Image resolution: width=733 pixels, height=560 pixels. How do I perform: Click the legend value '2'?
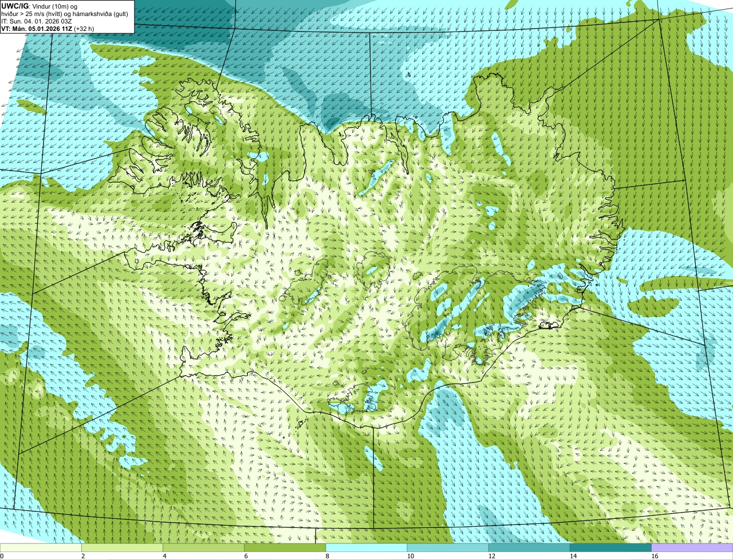[x=83, y=556]
